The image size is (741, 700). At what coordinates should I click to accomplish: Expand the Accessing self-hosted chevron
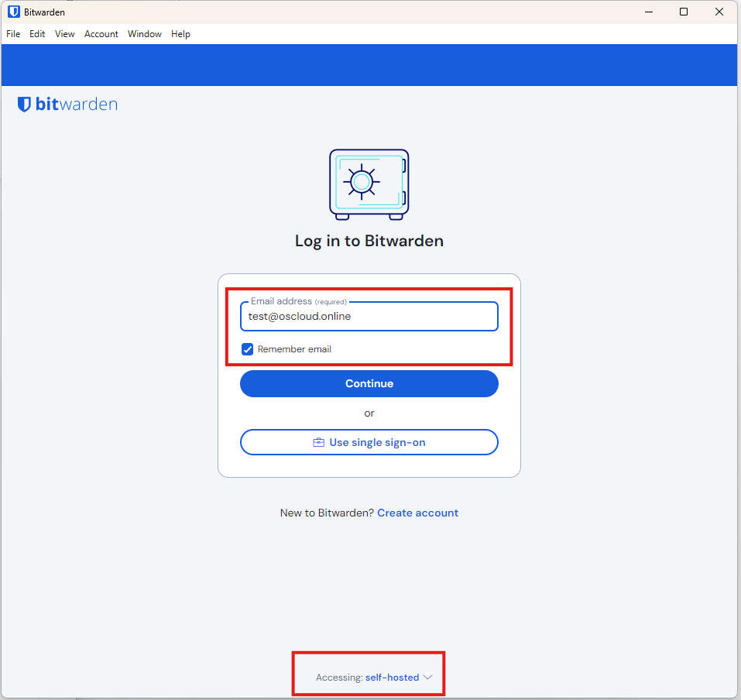(428, 678)
